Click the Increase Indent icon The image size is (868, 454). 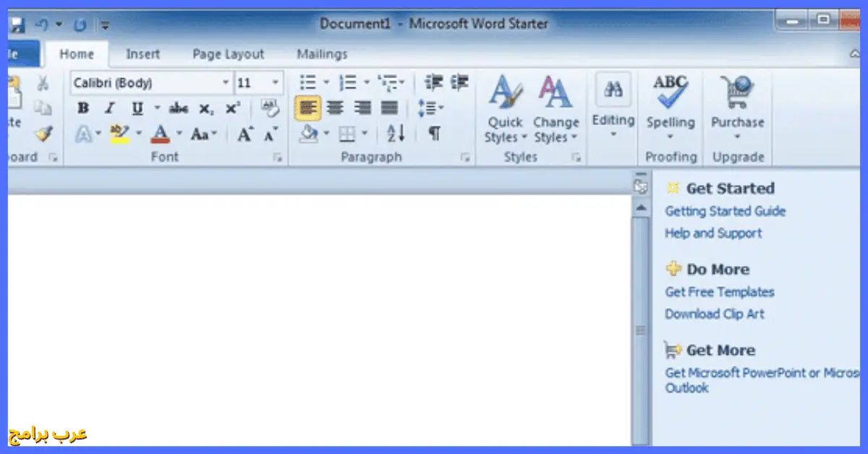(x=459, y=82)
